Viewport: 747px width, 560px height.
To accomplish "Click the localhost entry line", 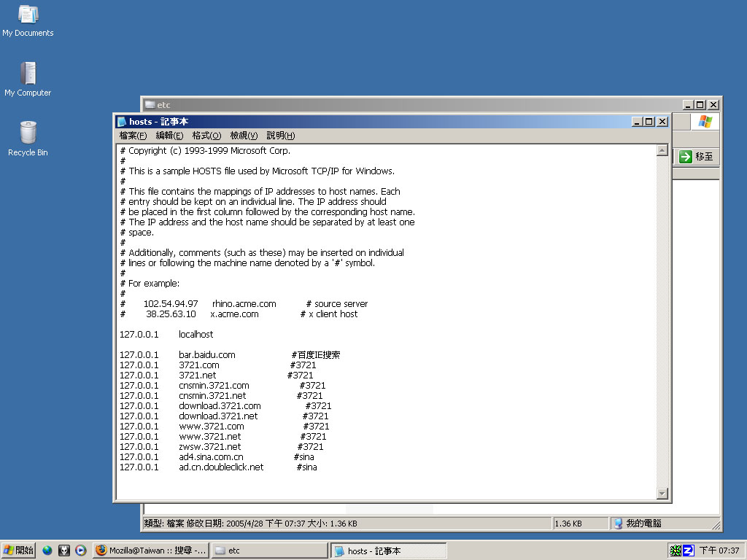I will click(x=166, y=334).
